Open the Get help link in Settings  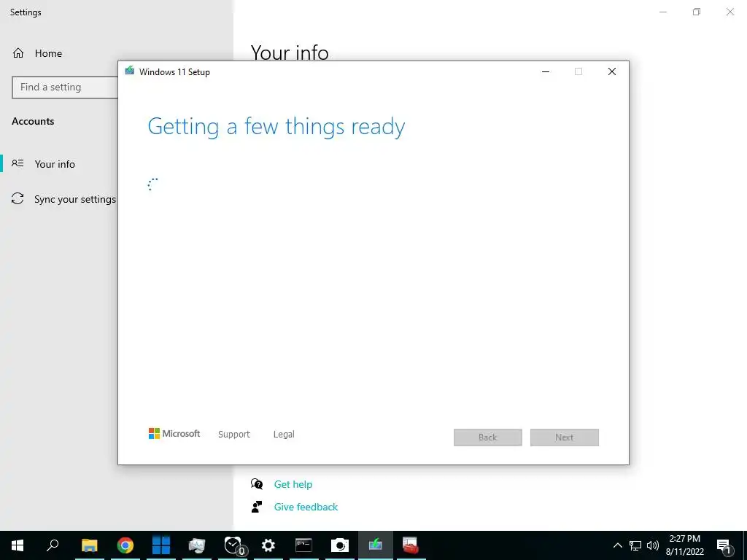pos(293,484)
